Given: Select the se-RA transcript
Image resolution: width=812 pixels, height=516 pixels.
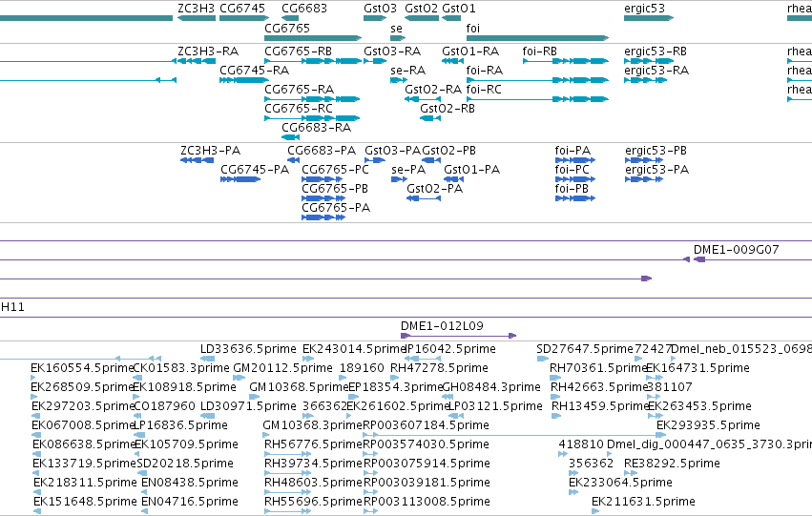Looking at the screenshot, I should (x=399, y=80).
